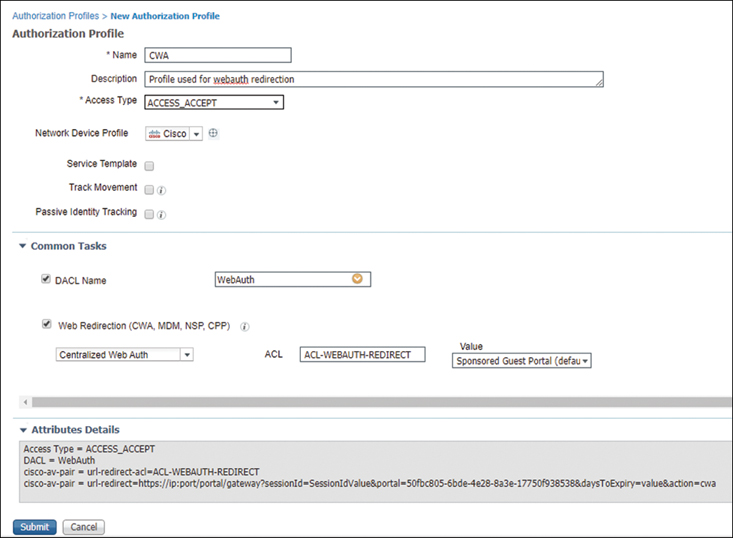Click the orange arrow icon in WebAuth field
The width and height of the screenshot is (733, 538).
coord(357,280)
